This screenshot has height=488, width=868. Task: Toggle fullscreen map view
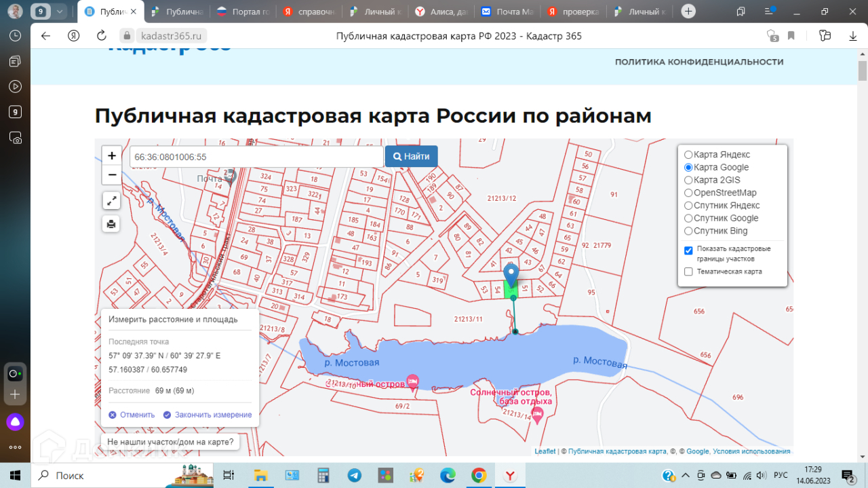point(112,200)
